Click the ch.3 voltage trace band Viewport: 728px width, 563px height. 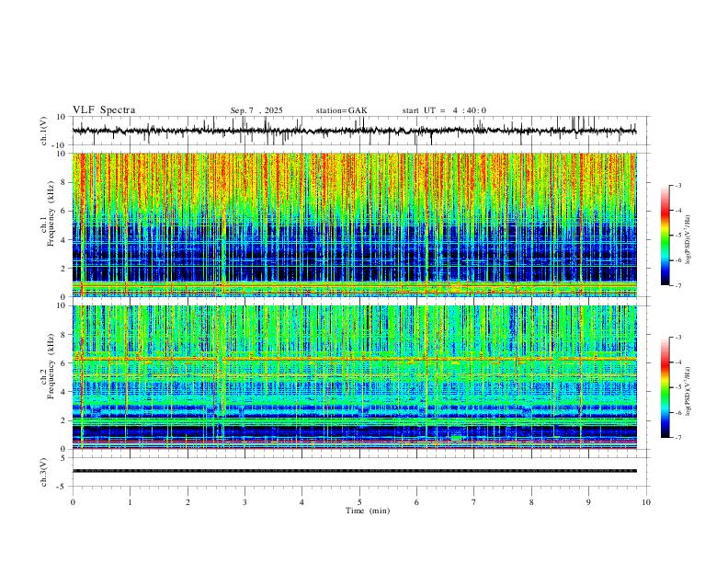(354, 471)
